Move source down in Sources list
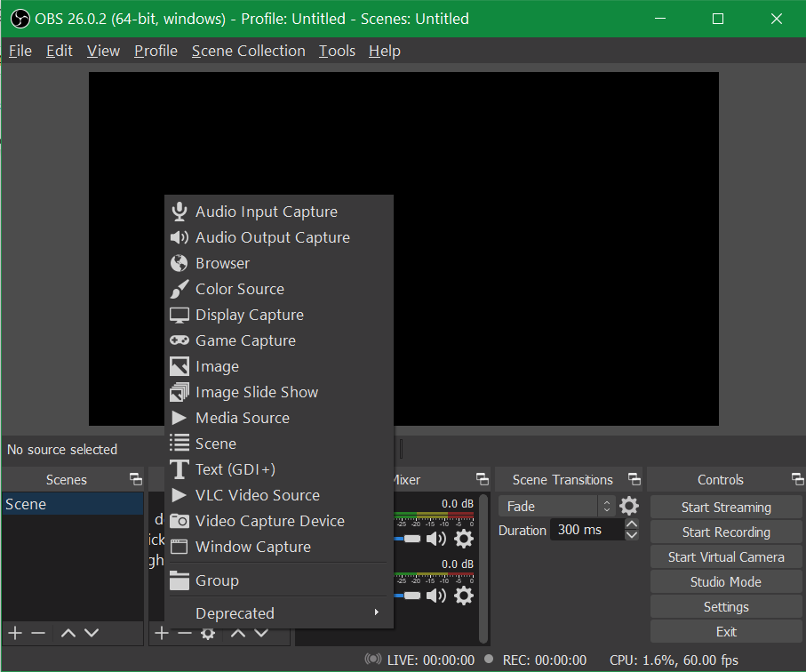Viewport: 806px width, 672px height. [x=261, y=633]
